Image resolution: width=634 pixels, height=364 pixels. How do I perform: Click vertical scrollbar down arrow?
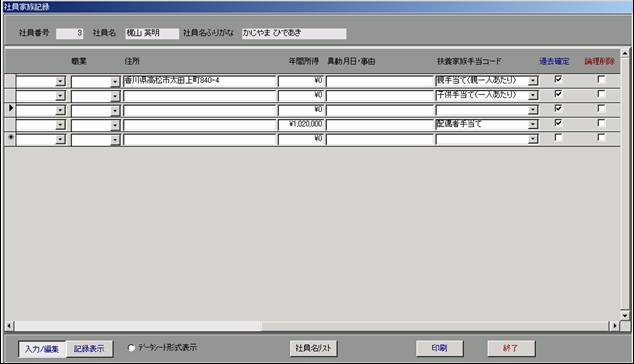click(625, 315)
